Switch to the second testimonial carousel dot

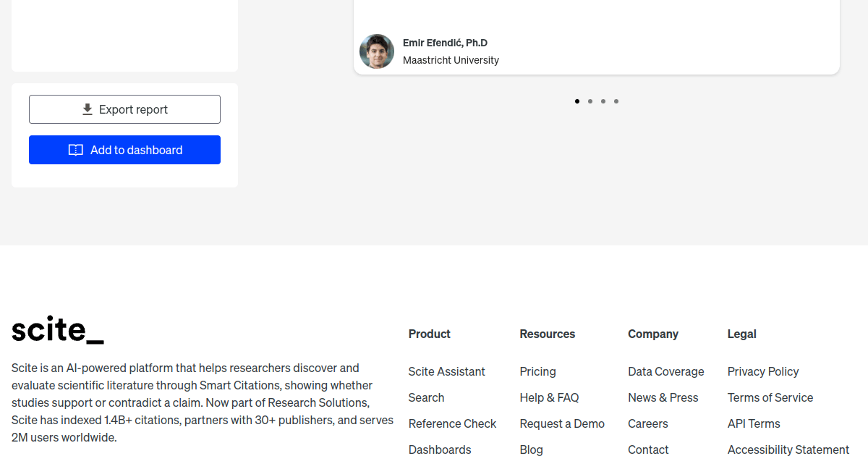click(590, 101)
